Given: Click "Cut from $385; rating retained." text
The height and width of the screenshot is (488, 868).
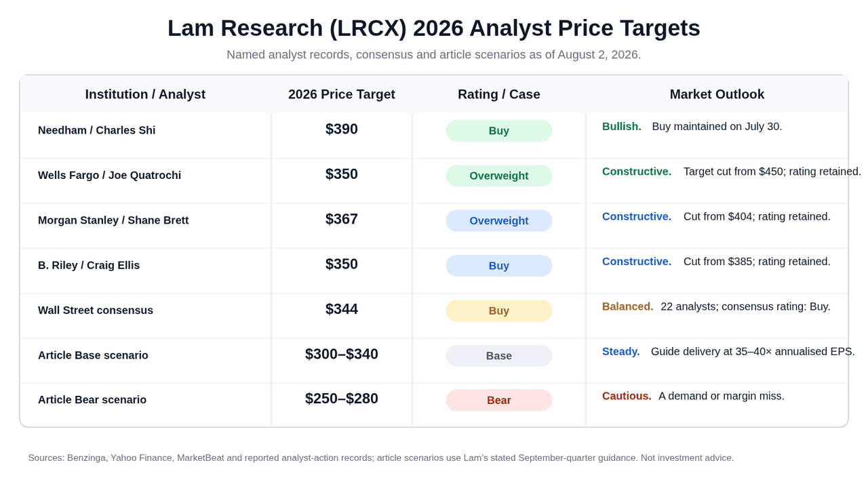Looking at the screenshot, I should (757, 261).
